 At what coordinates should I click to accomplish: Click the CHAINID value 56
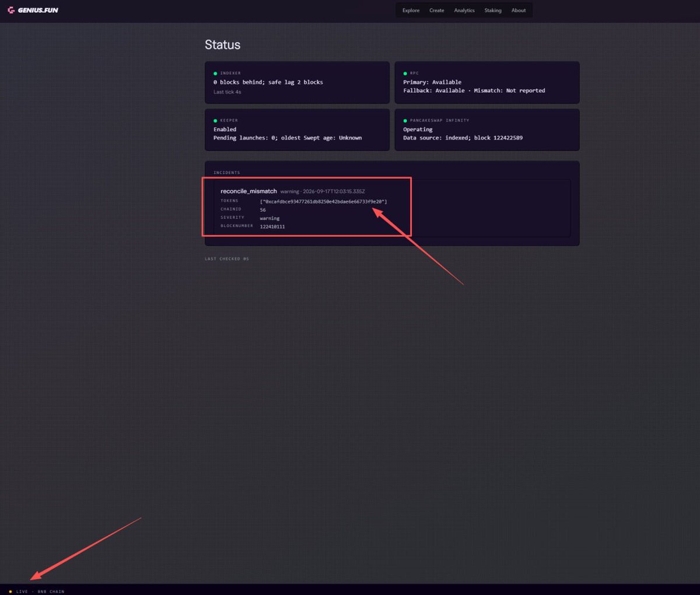pyautogui.click(x=263, y=210)
